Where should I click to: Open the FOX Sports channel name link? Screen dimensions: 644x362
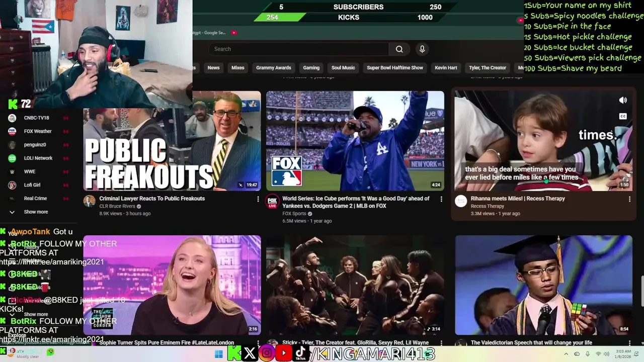(x=294, y=214)
